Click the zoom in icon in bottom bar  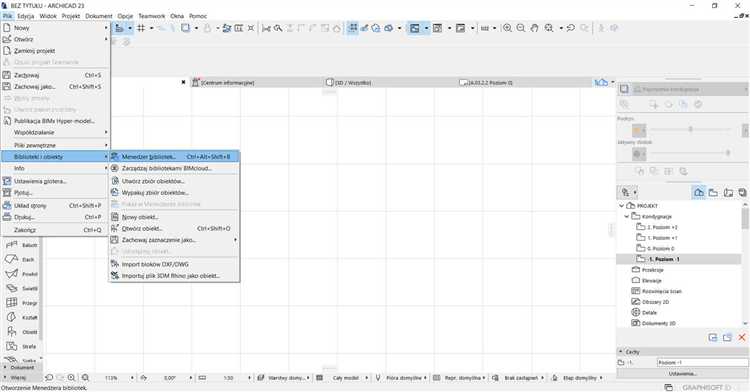coord(72,378)
